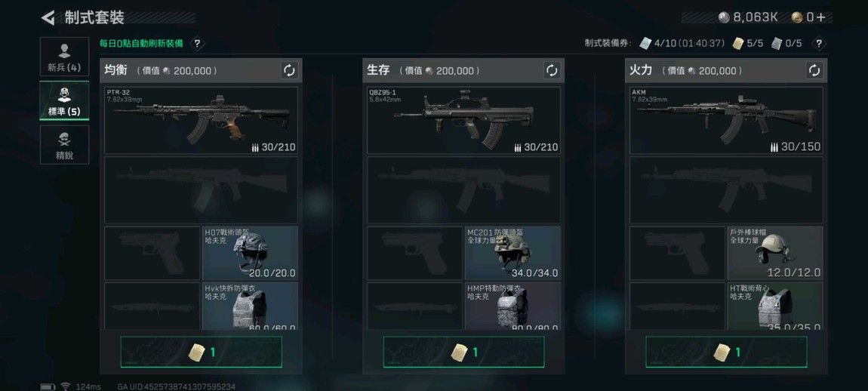Inspect the AKM rifle slot

pos(726,120)
